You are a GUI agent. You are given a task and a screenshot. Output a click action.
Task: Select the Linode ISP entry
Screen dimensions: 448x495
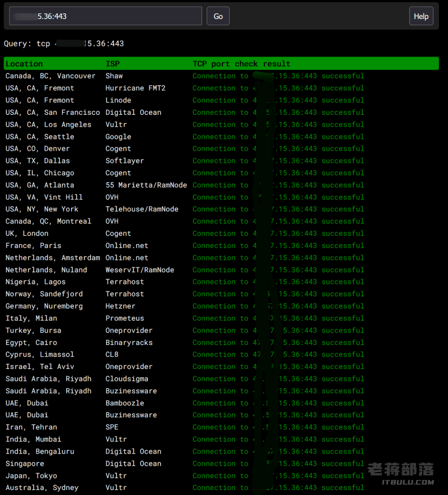click(118, 100)
